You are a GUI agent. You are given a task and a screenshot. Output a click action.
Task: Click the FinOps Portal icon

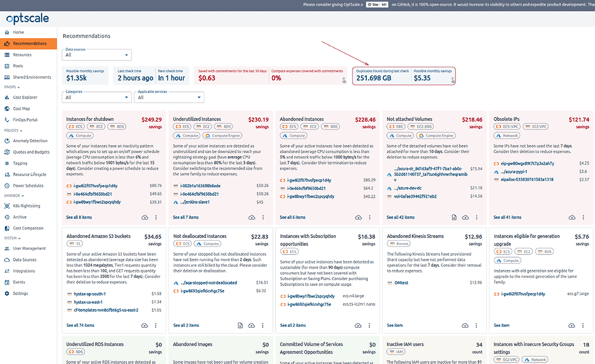click(7, 120)
